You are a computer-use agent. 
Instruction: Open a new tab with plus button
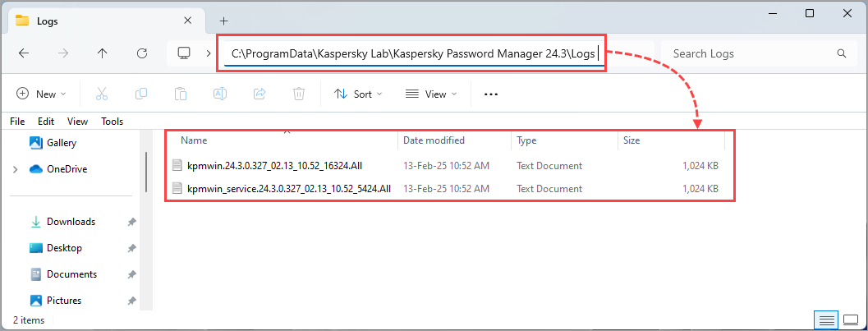[223, 21]
